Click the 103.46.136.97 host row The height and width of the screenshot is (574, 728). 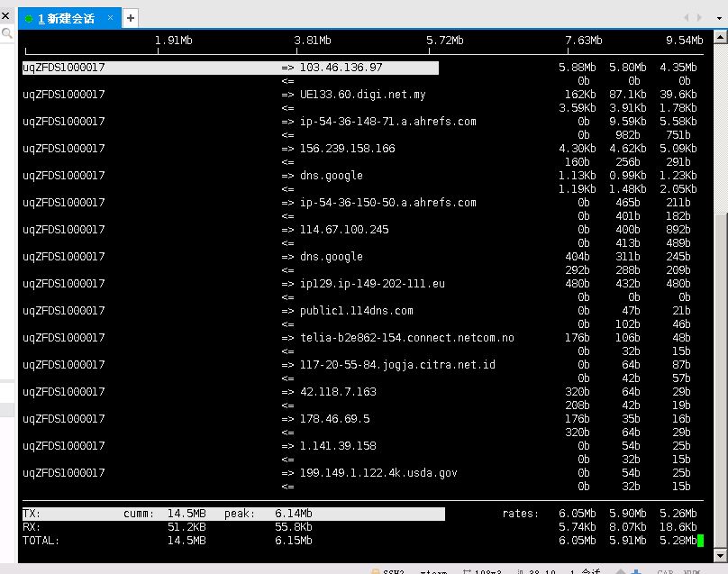(x=341, y=68)
